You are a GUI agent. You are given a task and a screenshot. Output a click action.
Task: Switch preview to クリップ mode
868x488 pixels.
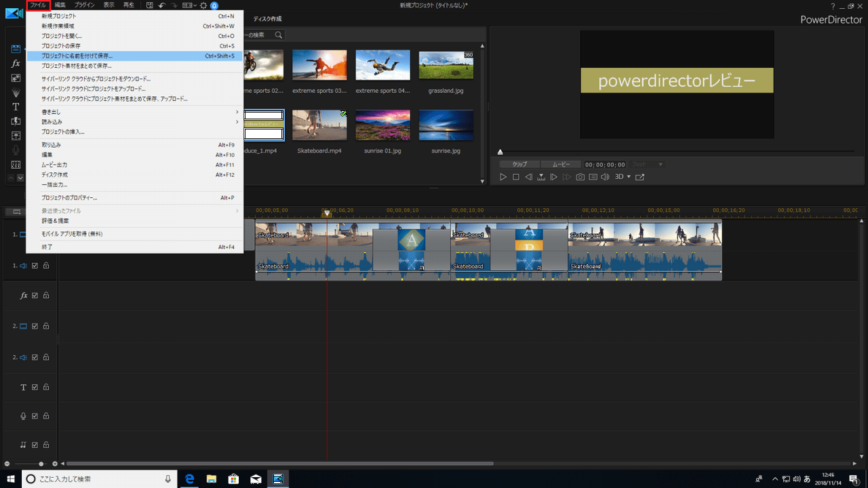click(x=520, y=165)
